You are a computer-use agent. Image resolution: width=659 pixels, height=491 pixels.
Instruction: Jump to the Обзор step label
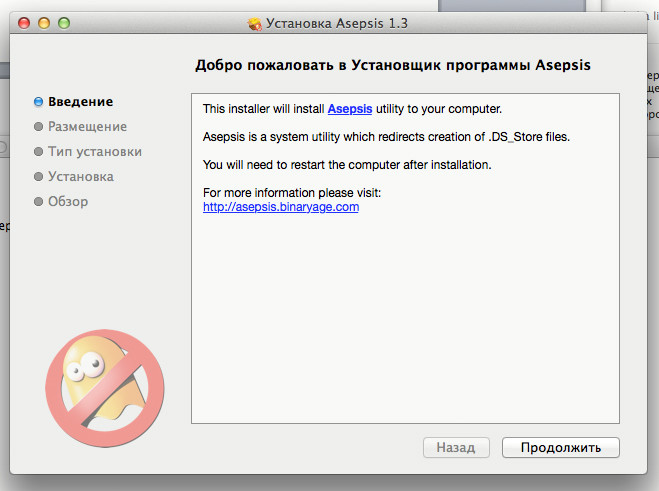point(68,202)
